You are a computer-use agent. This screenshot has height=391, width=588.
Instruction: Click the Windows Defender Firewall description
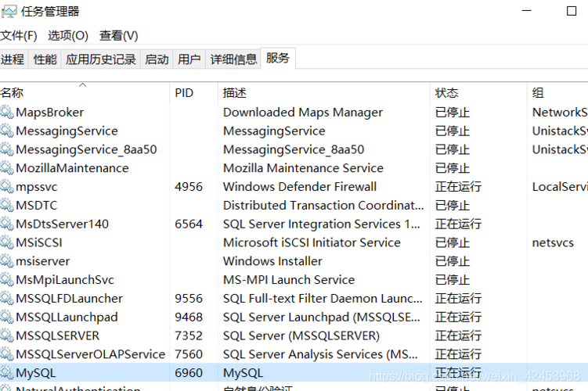300,187
